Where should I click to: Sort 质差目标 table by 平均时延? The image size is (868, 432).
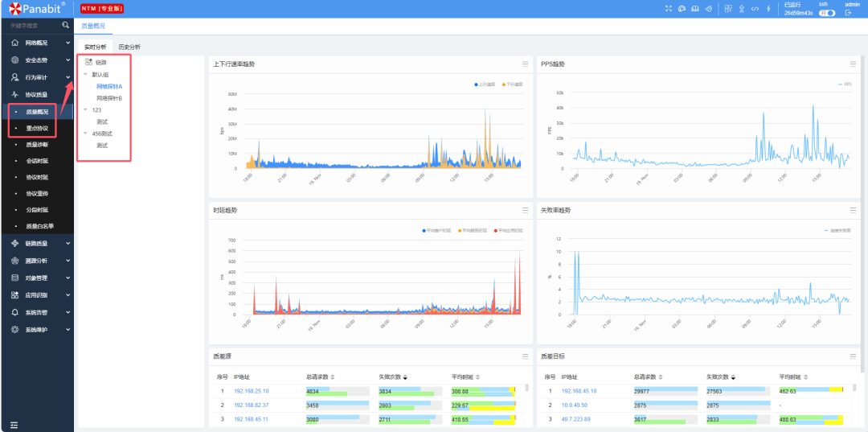[x=793, y=377]
